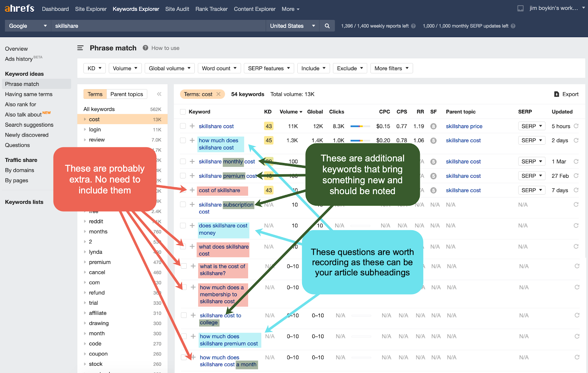Refresh 'does skillshare cost money' row
This screenshot has width=588, height=373.
[576, 225]
